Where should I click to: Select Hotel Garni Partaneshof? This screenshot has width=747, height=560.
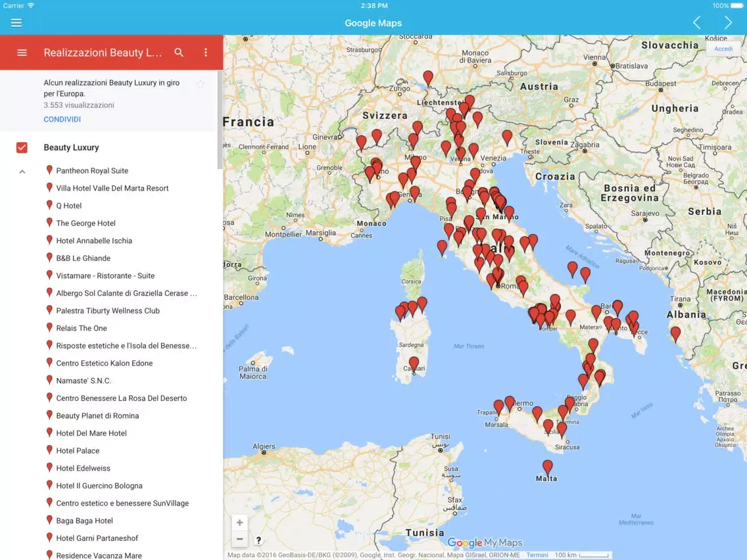coord(97,538)
